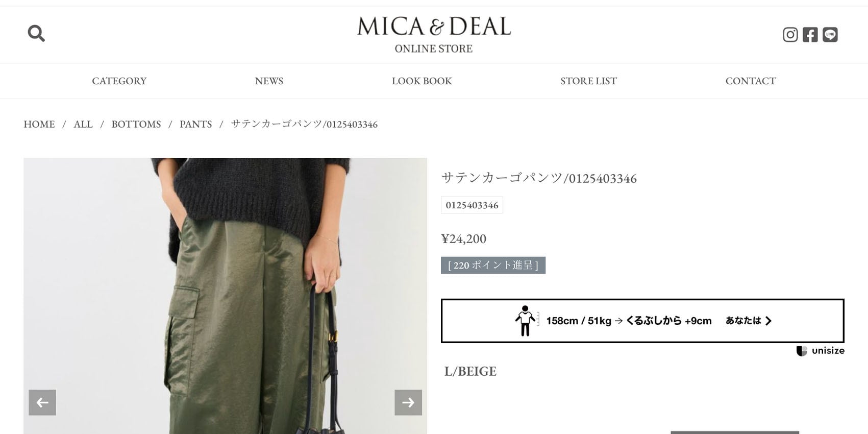
Task: Click ALL breadcrumb link
Action: pos(83,124)
